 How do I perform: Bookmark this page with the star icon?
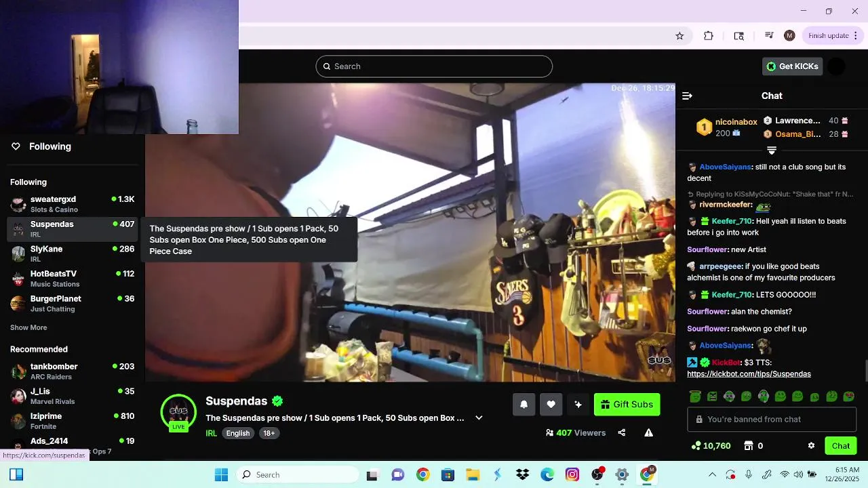pyautogui.click(x=679, y=36)
